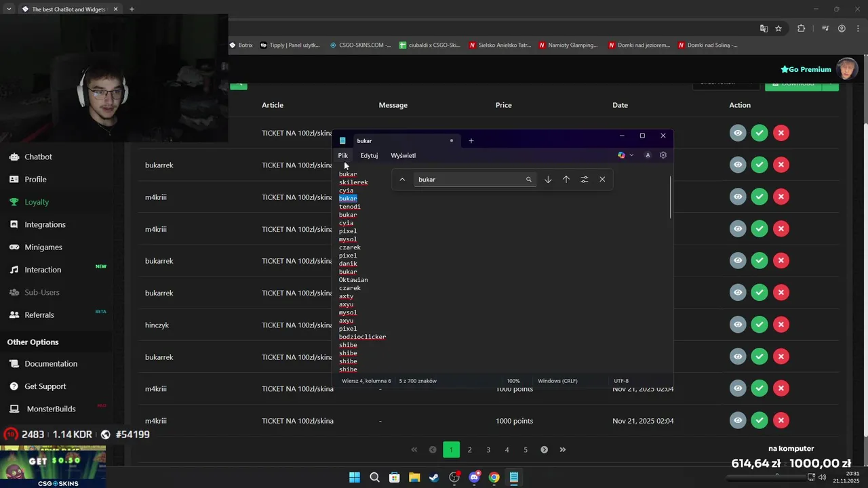Open Steam from the taskbar

(434, 477)
